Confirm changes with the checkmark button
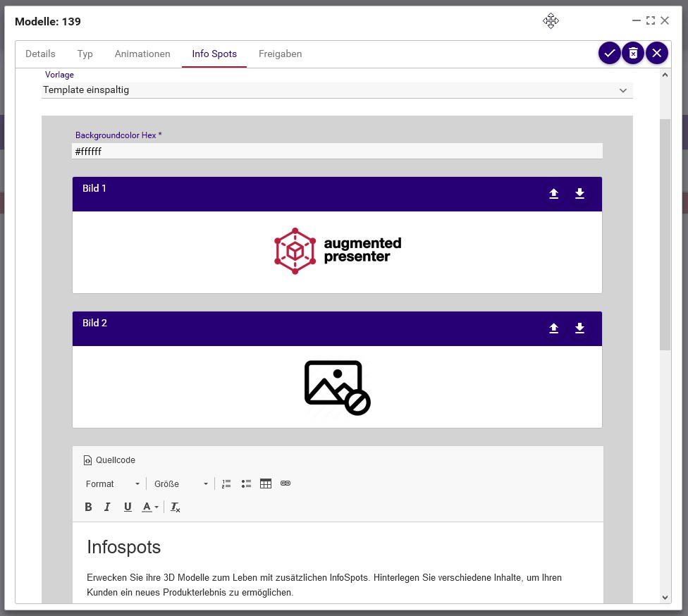 point(609,52)
